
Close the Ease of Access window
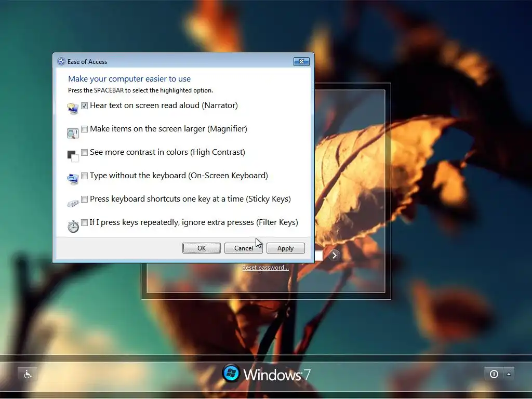[301, 61]
